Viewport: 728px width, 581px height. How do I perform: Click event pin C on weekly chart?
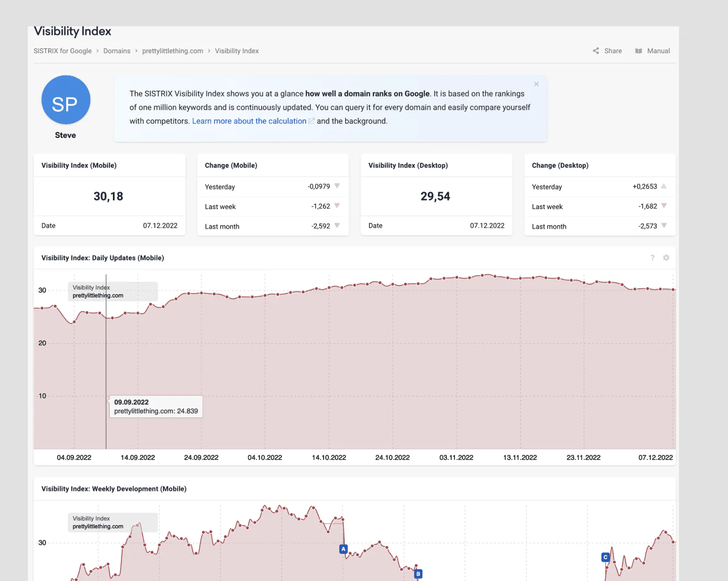tap(606, 557)
